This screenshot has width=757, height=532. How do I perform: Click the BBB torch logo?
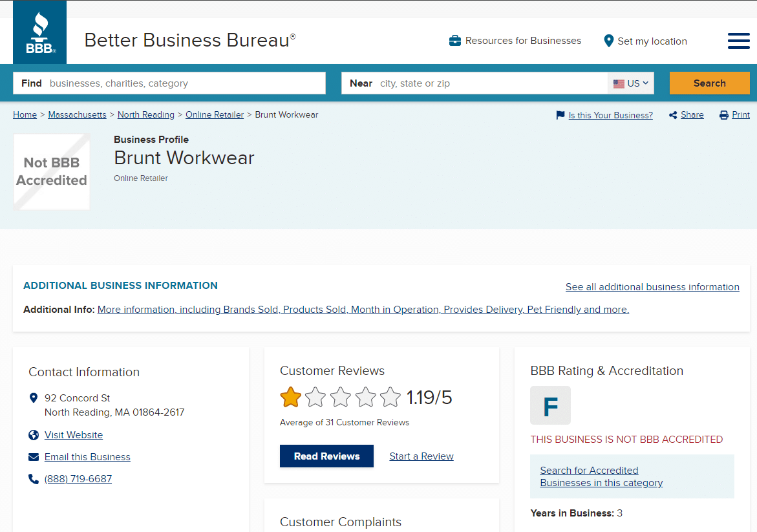[40, 32]
